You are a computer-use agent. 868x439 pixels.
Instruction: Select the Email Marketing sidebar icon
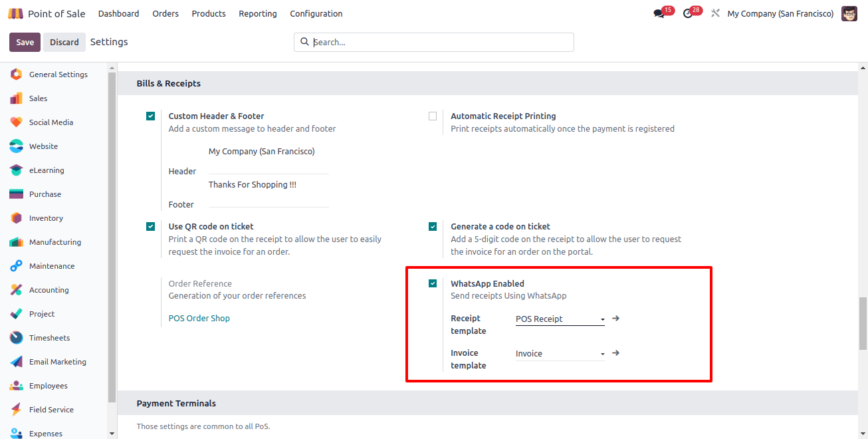tap(17, 362)
